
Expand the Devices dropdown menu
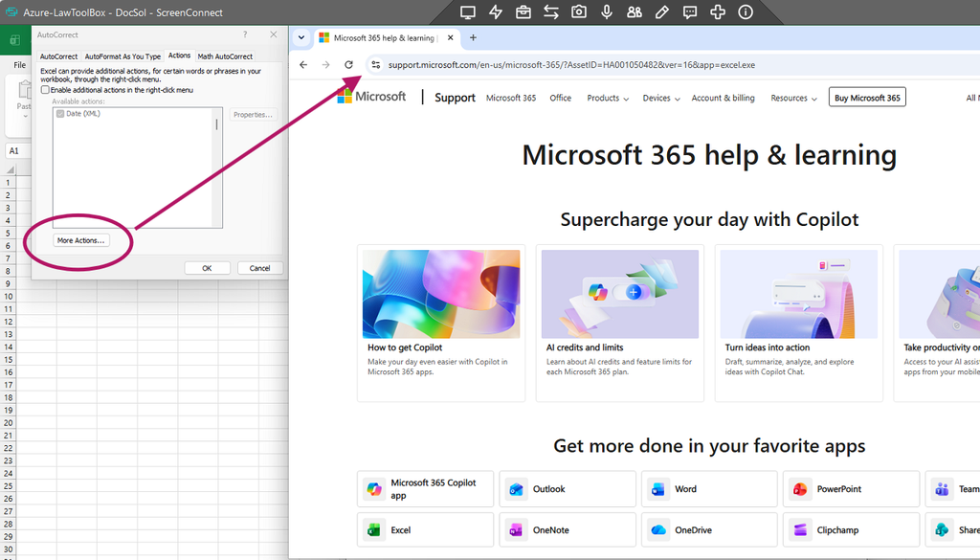660,99
